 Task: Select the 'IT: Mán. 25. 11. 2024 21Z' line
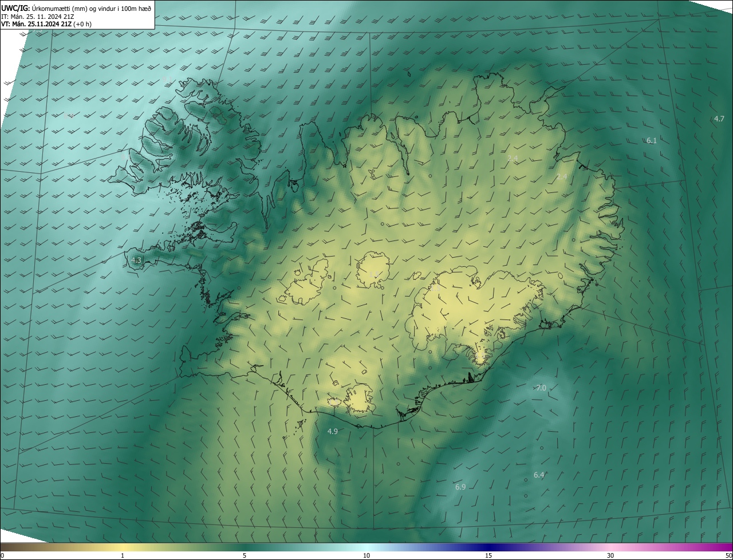(38, 16)
